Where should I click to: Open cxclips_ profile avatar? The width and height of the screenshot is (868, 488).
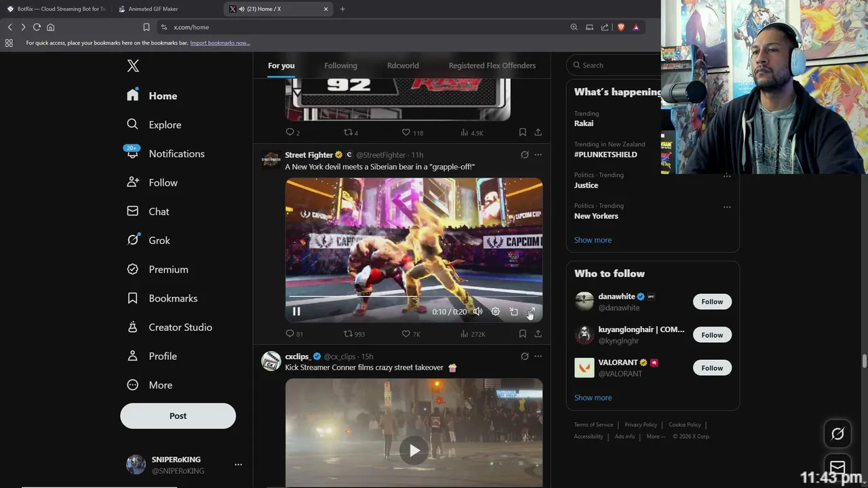click(x=271, y=361)
